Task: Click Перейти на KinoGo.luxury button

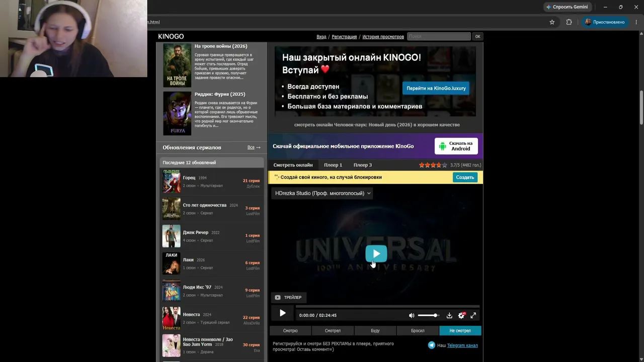Action: 436,88
